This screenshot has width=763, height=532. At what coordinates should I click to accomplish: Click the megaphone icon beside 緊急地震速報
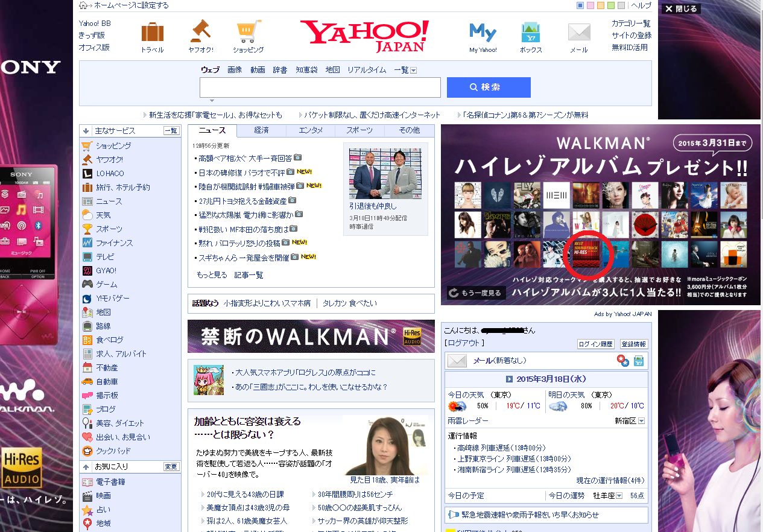(453, 515)
